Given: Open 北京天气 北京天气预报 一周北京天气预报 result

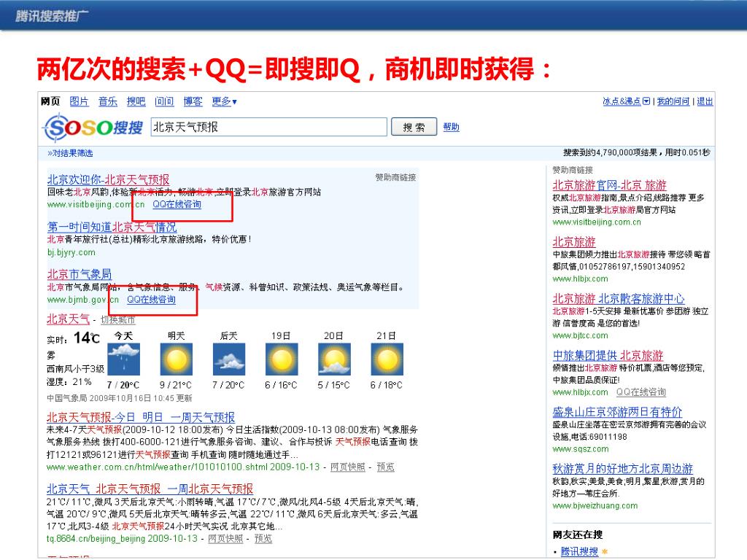Looking at the screenshot, I should coord(150,489).
